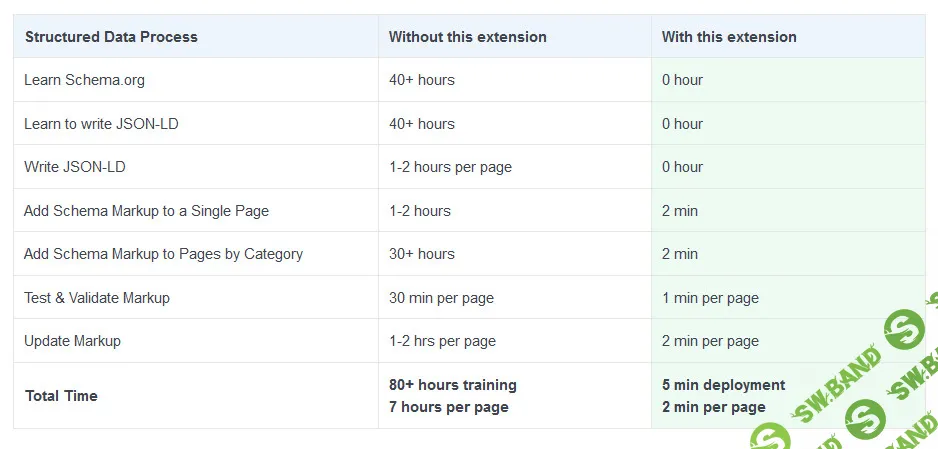This screenshot has height=449, width=938.
Task: Click the '0 hour' cell for Learn Schema.org
Action: tap(682, 80)
